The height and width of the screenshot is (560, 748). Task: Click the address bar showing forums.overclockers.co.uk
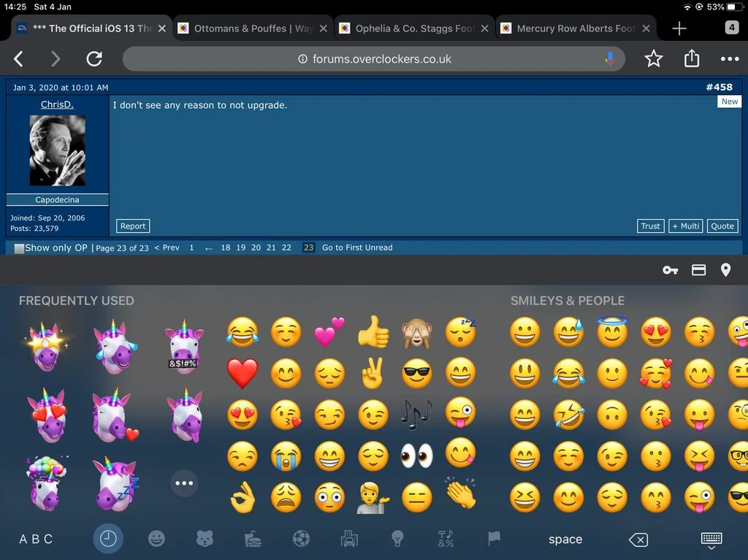(x=374, y=58)
